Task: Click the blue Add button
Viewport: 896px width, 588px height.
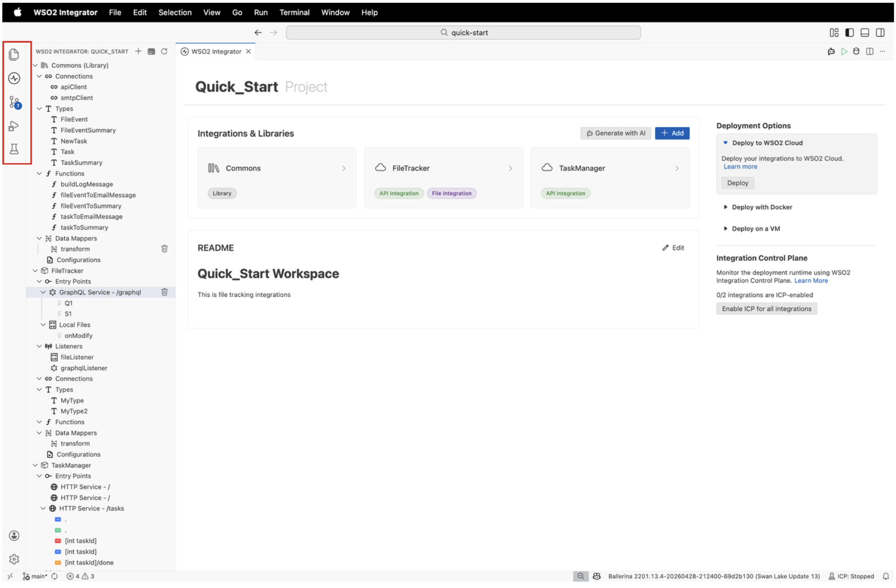Action: pos(672,133)
